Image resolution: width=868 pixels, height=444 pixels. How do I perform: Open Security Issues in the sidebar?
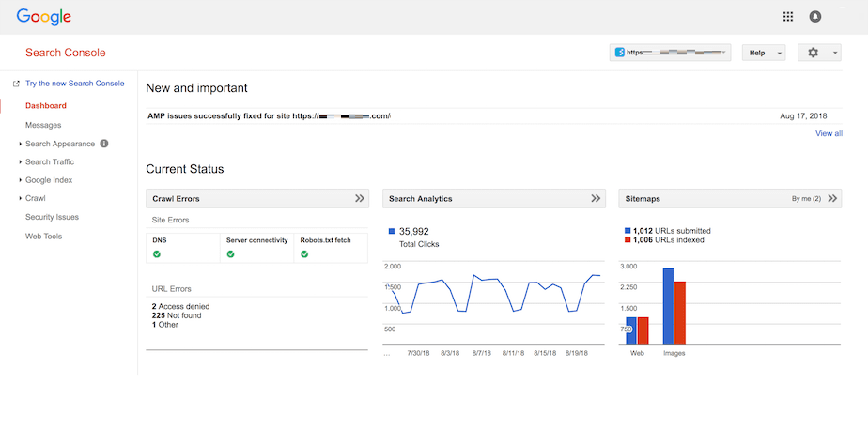52,217
